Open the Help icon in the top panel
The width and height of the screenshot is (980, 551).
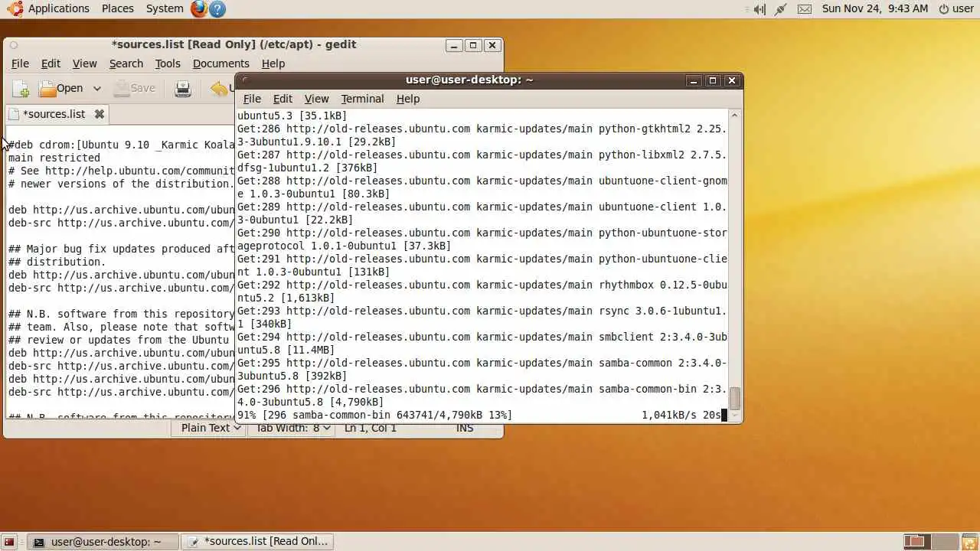[x=217, y=9]
